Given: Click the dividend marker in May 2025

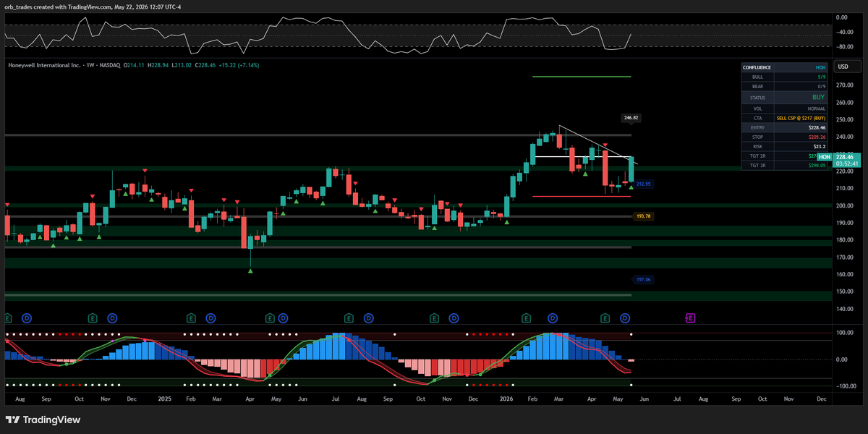Looking at the screenshot, I should point(283,318).
